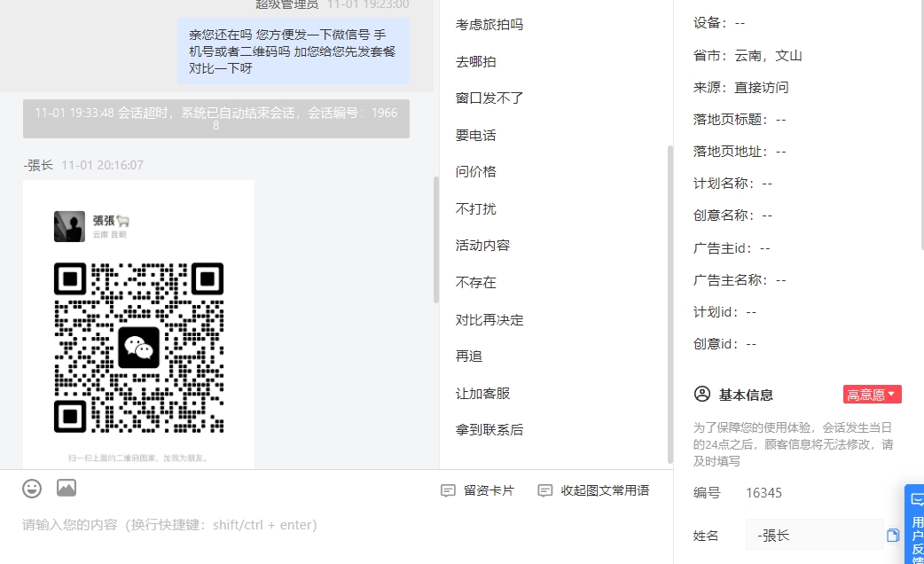Image resolution: width=924 pixels, height=564 pixels.
Task: Select quick reply 对比再决定
Action: (x=489, y=320)
